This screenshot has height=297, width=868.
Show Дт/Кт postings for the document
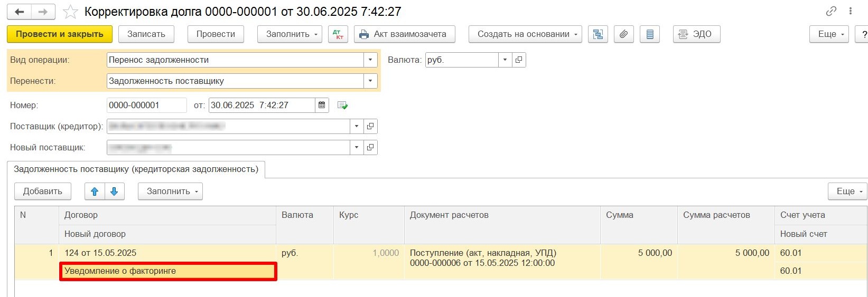338,34
